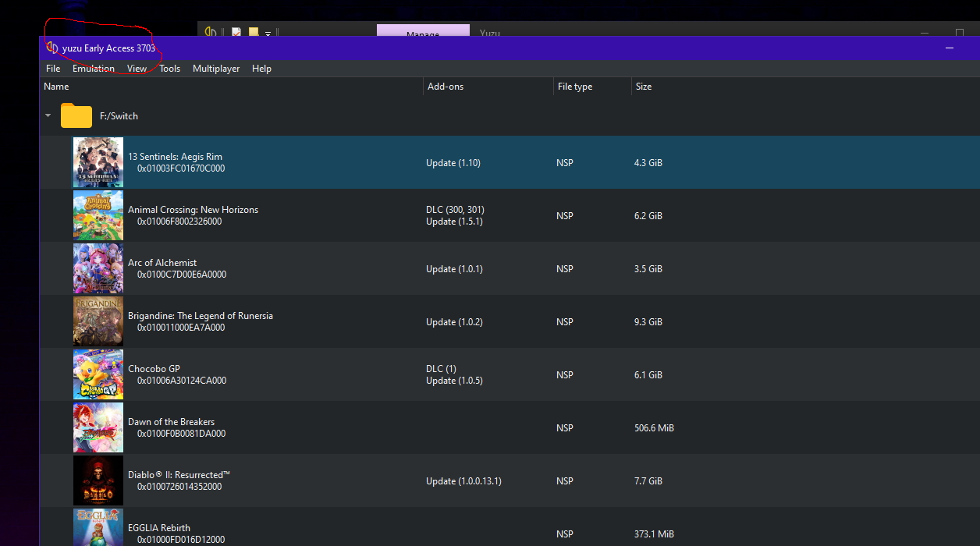Select the 13 Sentinels: Aegis Rim cover art
The height and width of the screenshot is (546, 980).
click(98, 162)
